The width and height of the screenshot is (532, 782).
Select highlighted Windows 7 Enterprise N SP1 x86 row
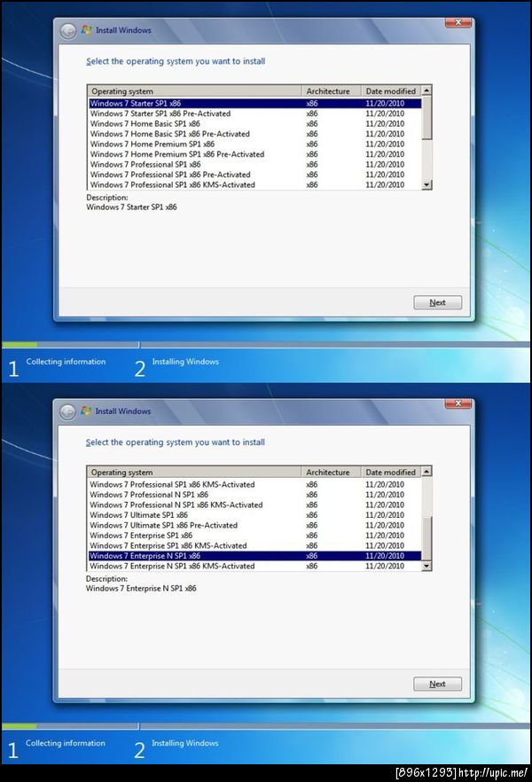point(254,556)
